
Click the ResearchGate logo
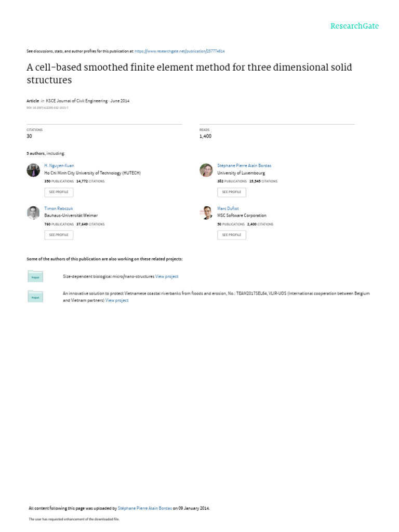(355, 26)
